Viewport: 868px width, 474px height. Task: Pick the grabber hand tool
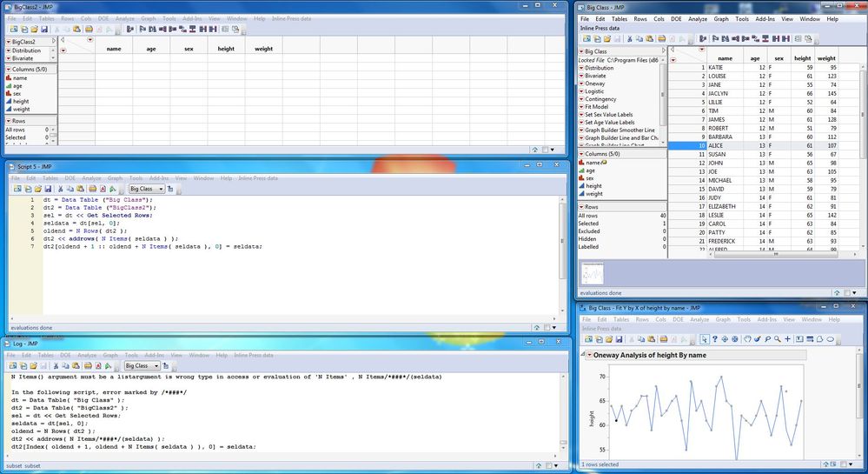pyautogui.click(x=747, y=339)
